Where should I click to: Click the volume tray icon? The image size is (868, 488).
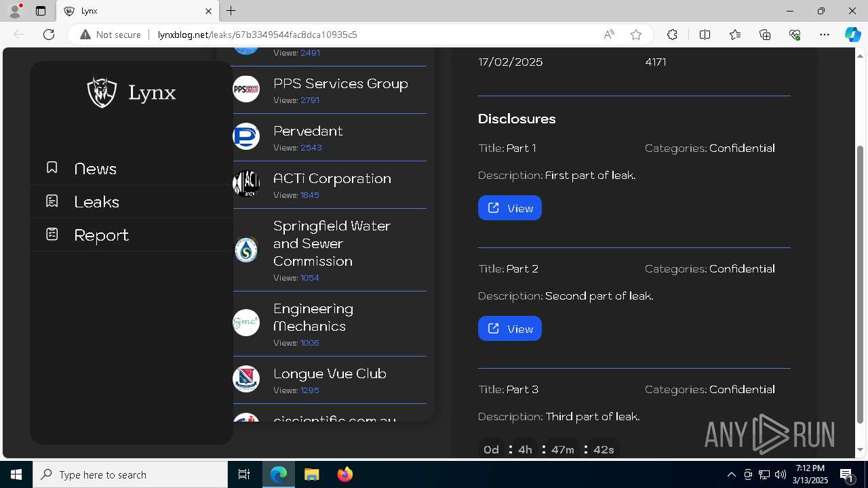coord(780,474)
